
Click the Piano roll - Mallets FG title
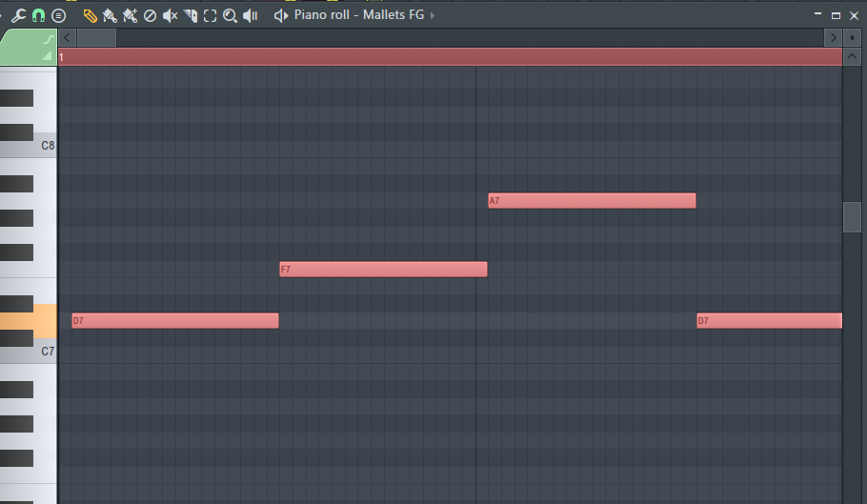359,15
